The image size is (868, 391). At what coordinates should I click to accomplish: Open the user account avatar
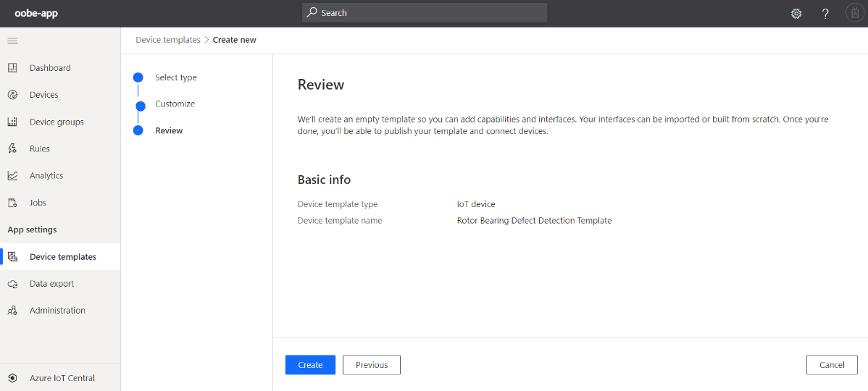854,13
